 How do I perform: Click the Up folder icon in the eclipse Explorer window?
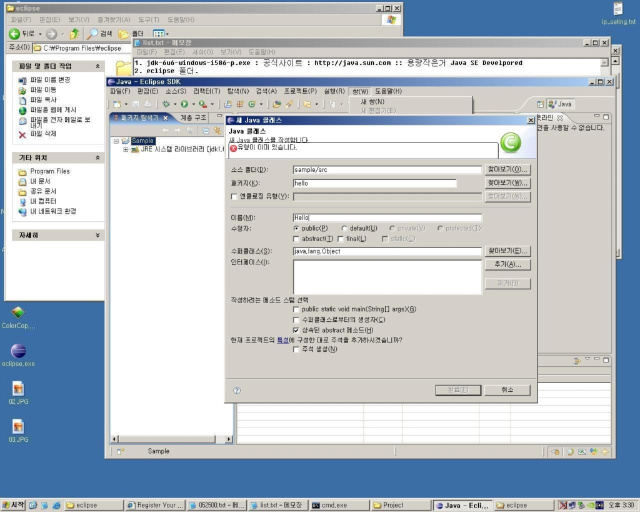pyautogui.click(x=74, y=34)
